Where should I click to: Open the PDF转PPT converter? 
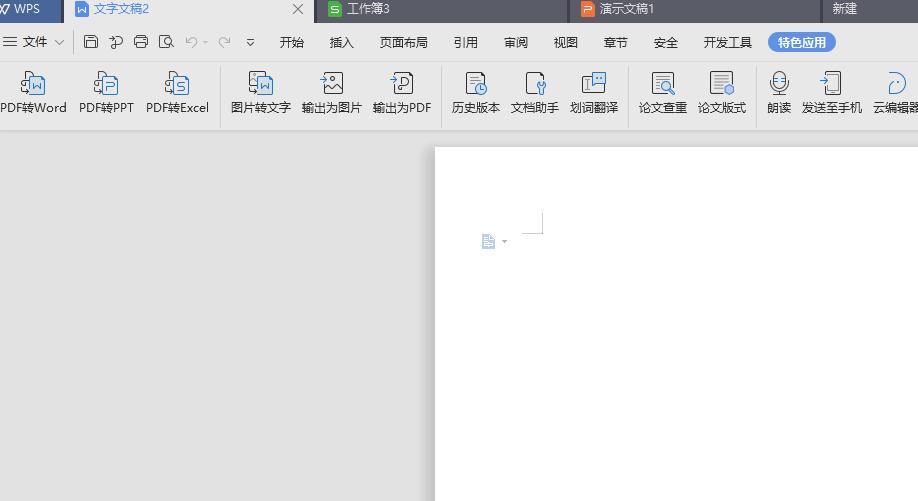(x=106, y=92)
